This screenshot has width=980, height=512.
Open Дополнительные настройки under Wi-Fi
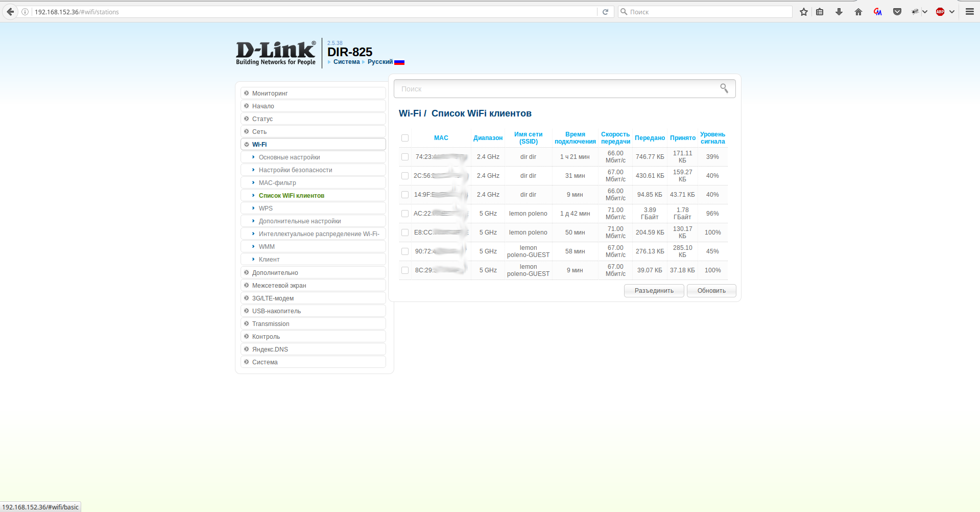(313, 221)
